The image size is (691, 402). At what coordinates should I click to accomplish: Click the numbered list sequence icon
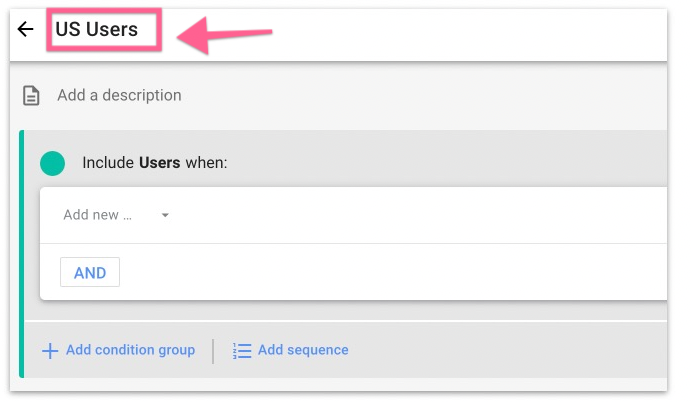point(241,351)
